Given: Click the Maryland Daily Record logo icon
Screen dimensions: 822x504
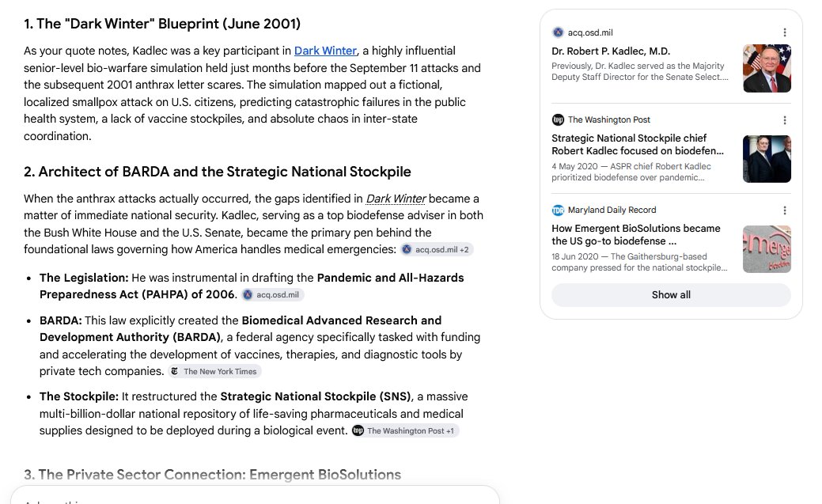Looking at the screenshot, I should (x=558, y=210).
